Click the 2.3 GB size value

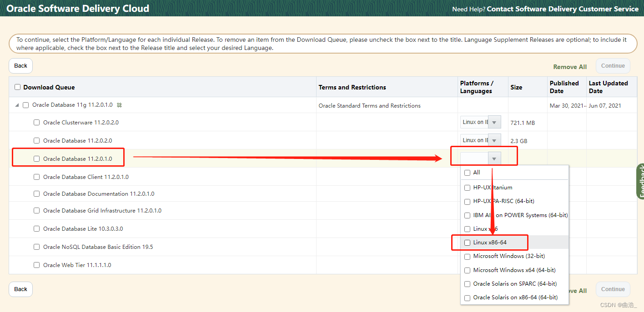519,141
